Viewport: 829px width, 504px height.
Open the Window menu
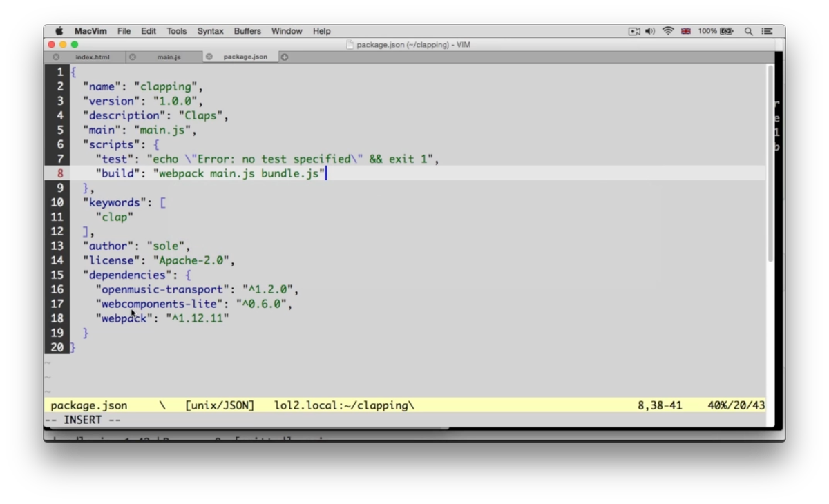coord(287,31)
